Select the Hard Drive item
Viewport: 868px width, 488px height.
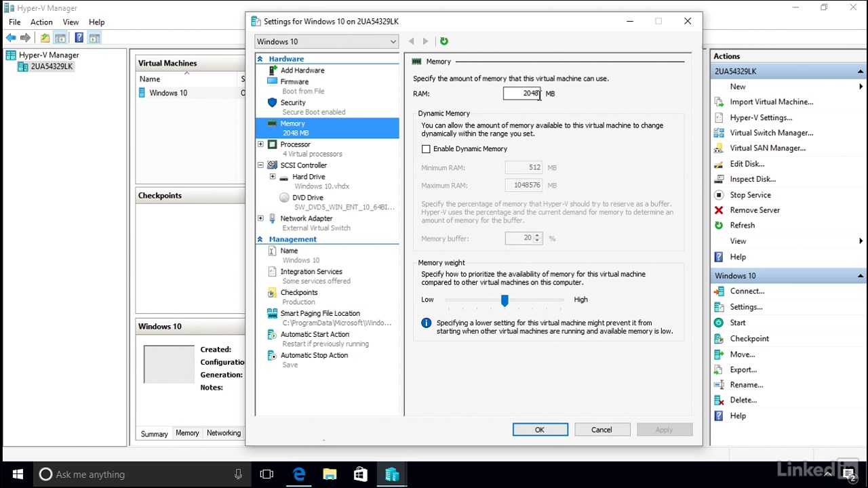309,177
